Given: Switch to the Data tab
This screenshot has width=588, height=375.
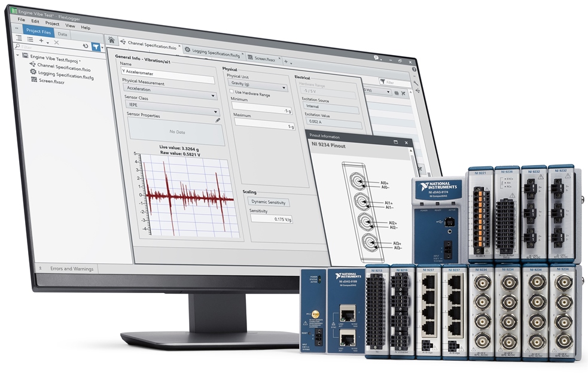Looking at the screenshot, I should coord(62,34).
